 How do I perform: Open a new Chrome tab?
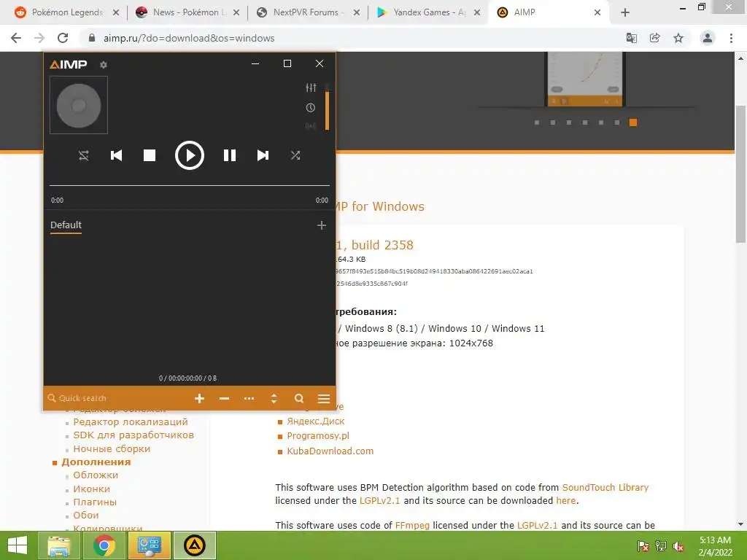pyautogui.click(x=625, y=12)
